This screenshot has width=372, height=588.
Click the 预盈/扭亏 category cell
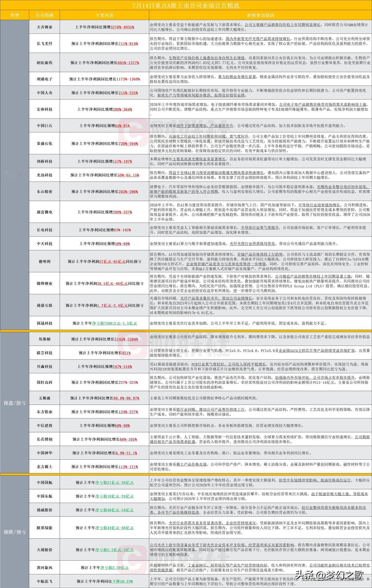15,403
